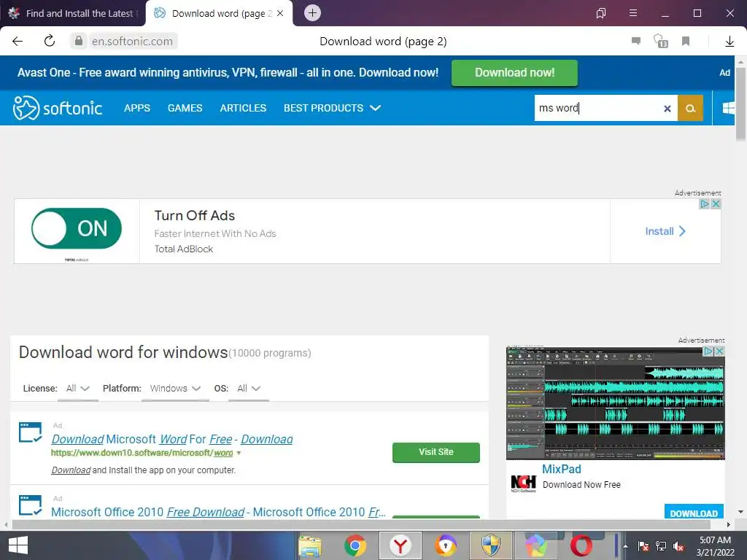Image resolution: width=747 pixels, height=560 pixels.
Task: Open the Protect shield with 13 badge
Action: (660, 41)
